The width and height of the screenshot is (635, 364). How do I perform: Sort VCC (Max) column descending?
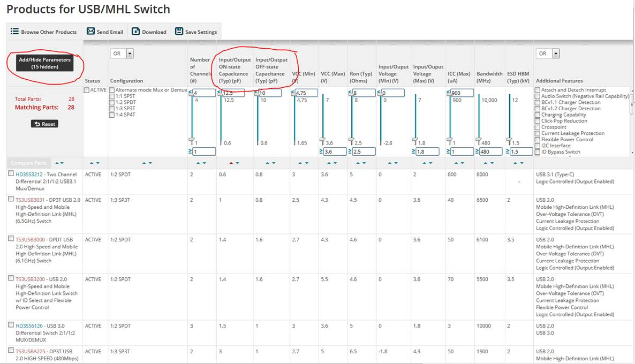pos(335,163)
